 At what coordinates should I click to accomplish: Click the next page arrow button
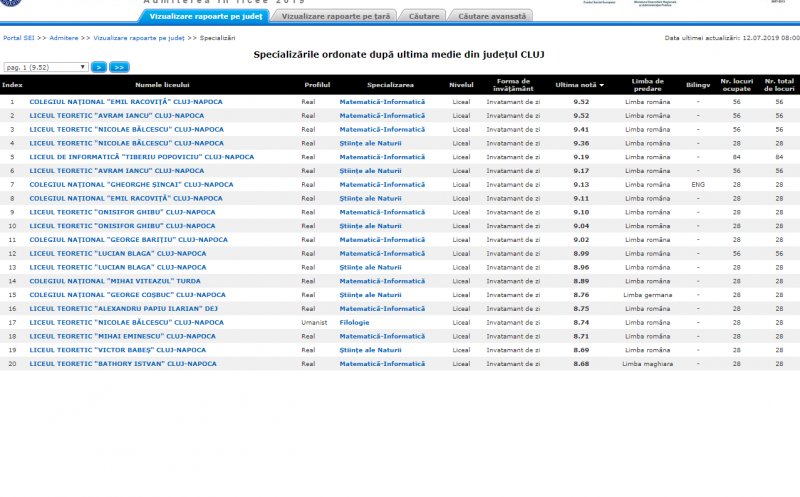pyautogui.click(x=99, y=67)
